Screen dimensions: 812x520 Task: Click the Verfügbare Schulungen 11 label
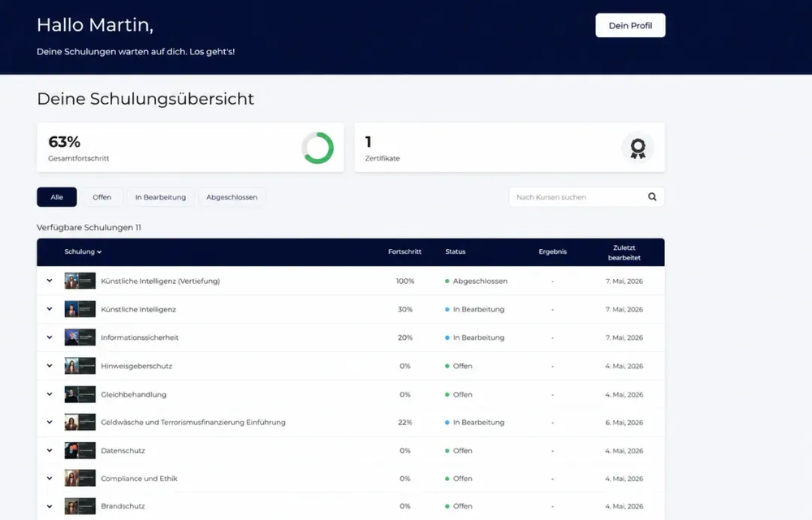89,228
